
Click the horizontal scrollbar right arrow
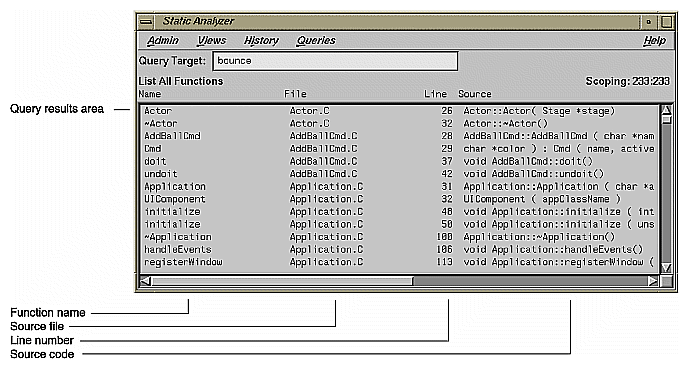pyautogui.click(x=653, y=281)
